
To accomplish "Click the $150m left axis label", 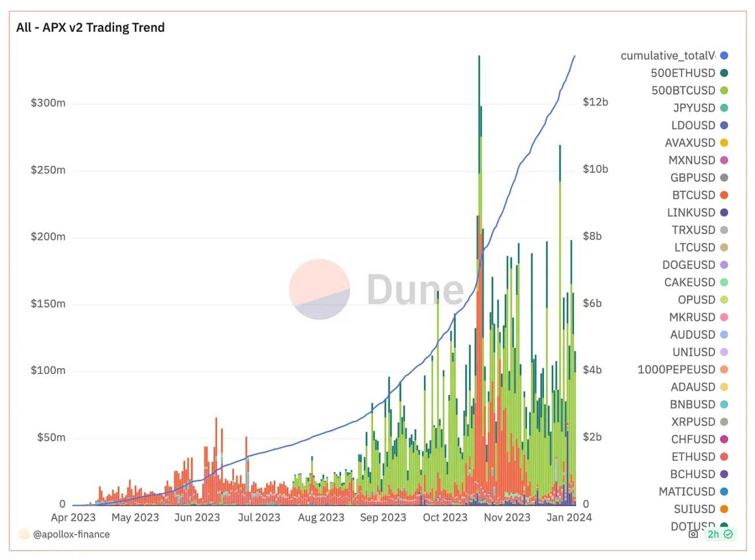I will (48, 304).
